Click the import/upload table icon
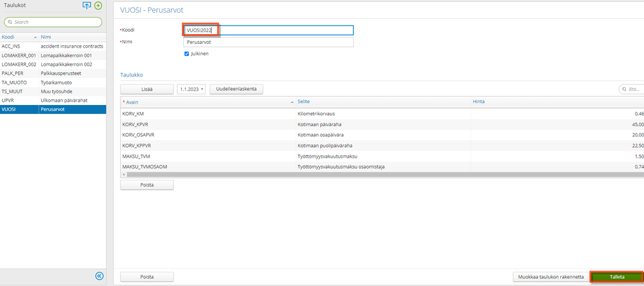 [x=86, y=5]
